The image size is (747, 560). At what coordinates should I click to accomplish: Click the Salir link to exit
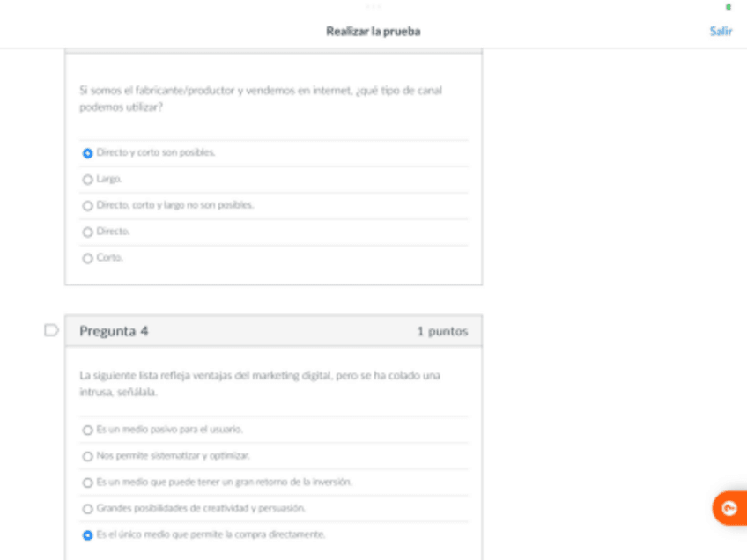click(721, 32)
